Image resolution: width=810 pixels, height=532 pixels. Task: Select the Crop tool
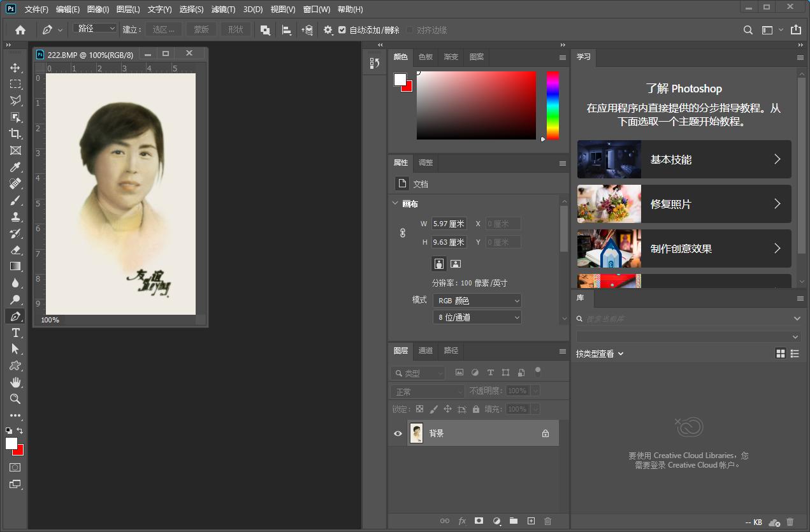15,134
